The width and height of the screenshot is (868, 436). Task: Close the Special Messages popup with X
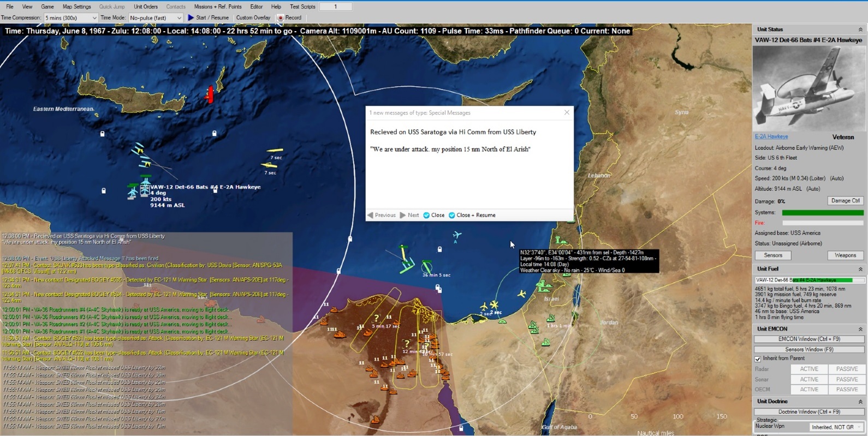point(567,112)
